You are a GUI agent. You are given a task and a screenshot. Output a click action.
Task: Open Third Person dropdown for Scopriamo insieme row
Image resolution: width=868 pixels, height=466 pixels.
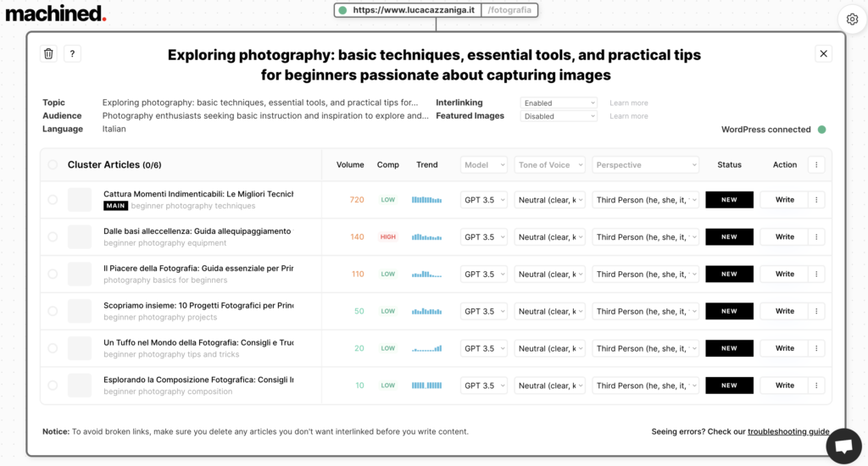click(x=645, y=311)
